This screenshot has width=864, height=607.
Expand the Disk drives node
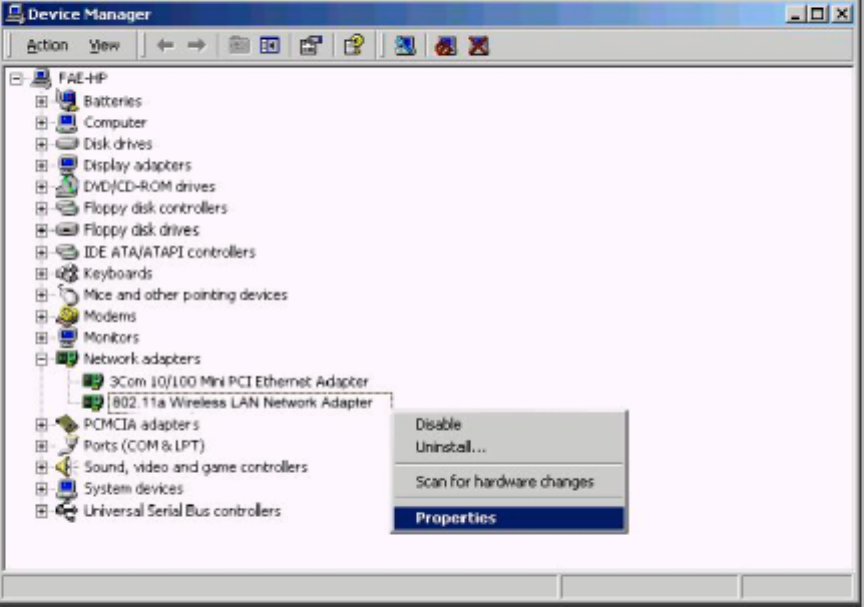41,144
